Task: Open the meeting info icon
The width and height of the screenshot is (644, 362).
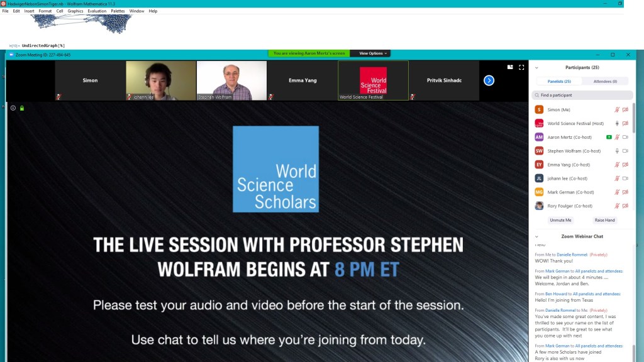Action: click(x=13, y=108)
